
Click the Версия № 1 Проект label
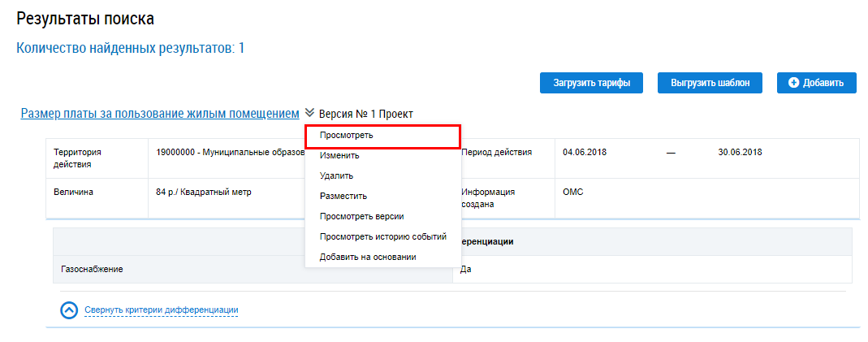tap(365, 115)
